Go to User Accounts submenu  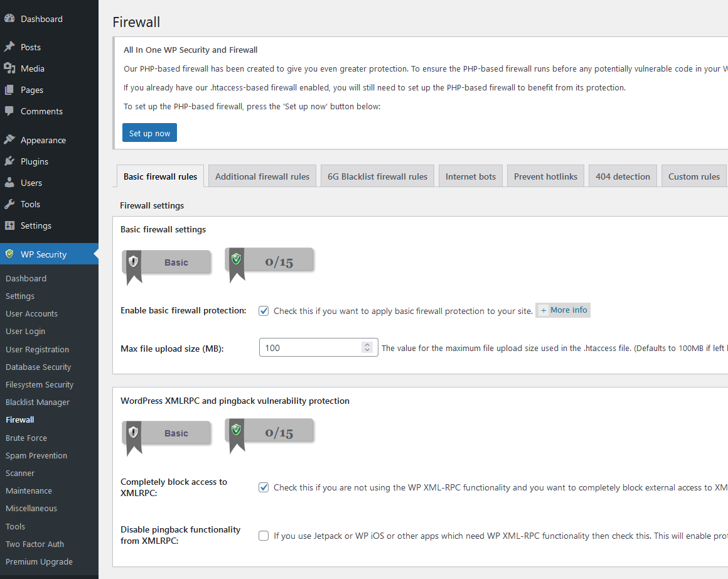pyautogui.click(x=31, y=313)
